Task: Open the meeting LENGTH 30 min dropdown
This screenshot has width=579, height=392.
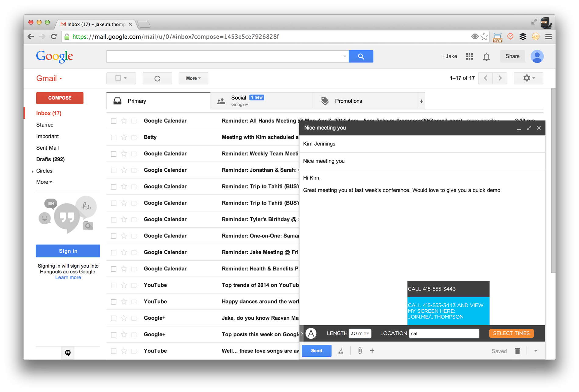Action: coord(360,333)
